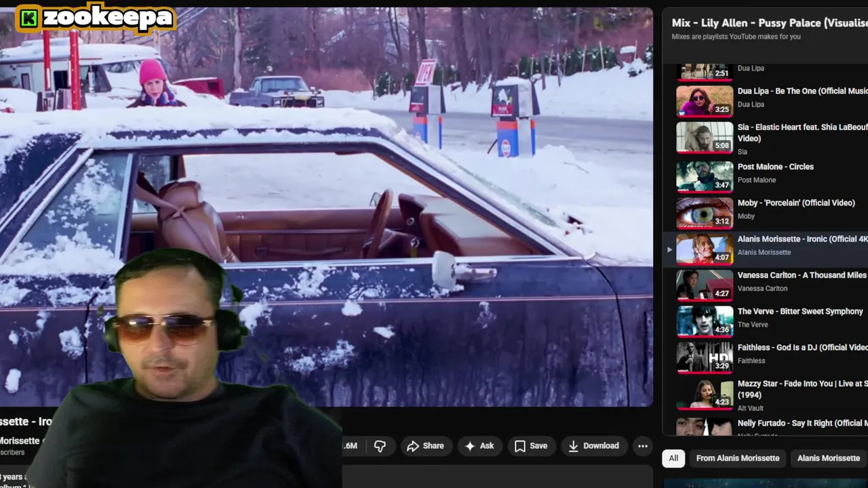Viewport: 868px width, 488px height.
Task: Open the Sia Elastic Heart thumbnail
Action: [705, 138]
